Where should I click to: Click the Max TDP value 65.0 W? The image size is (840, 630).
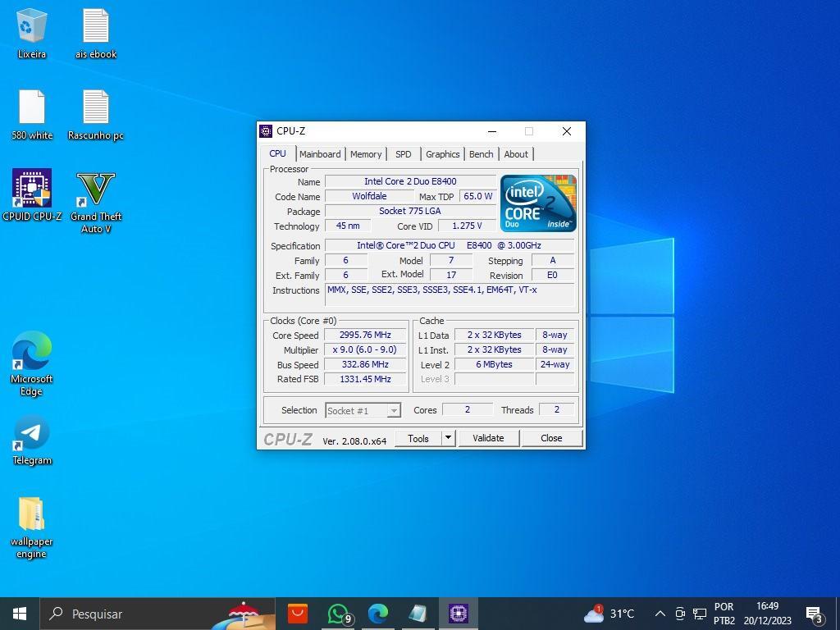click(478, 196)
